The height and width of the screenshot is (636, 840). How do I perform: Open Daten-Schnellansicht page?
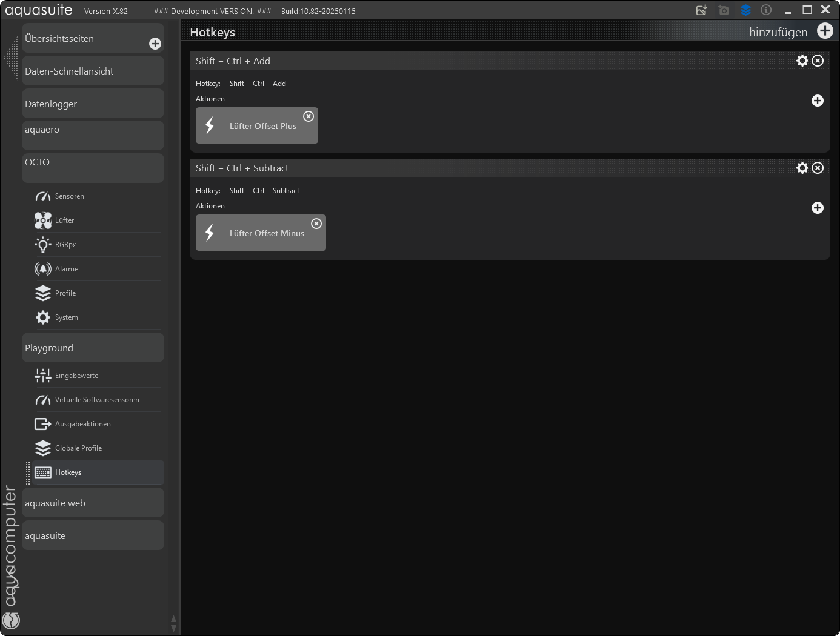pos(92,71)
